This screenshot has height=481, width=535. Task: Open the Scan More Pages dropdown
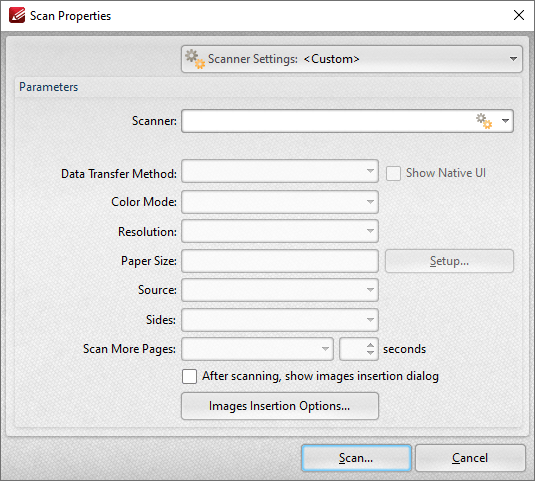257,349
